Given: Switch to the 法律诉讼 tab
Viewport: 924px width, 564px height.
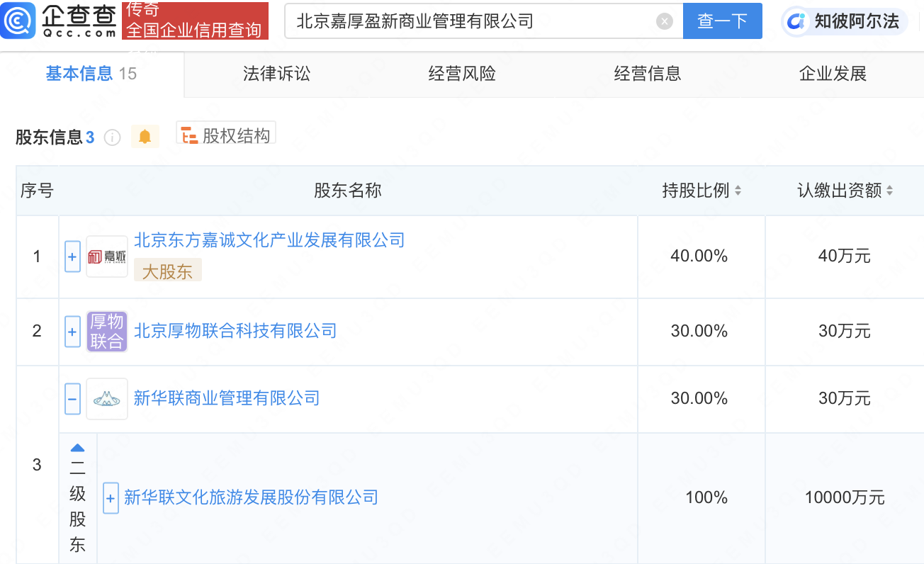Looking at the screenshot, I should coord(277,74).
